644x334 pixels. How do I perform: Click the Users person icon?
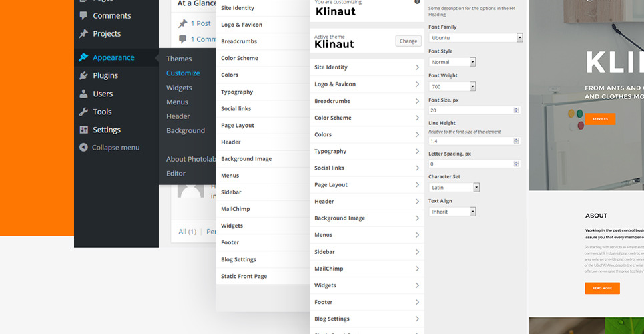click(83, 94)
